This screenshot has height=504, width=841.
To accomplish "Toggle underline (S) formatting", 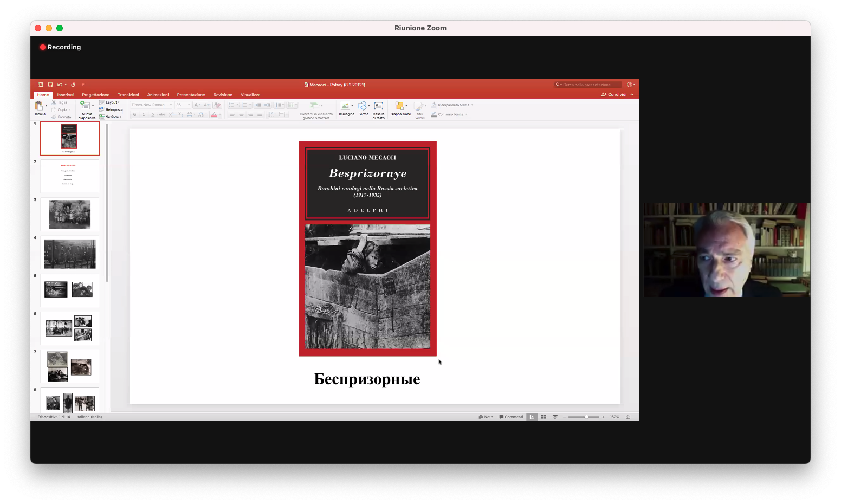I will tap(153, 114).
